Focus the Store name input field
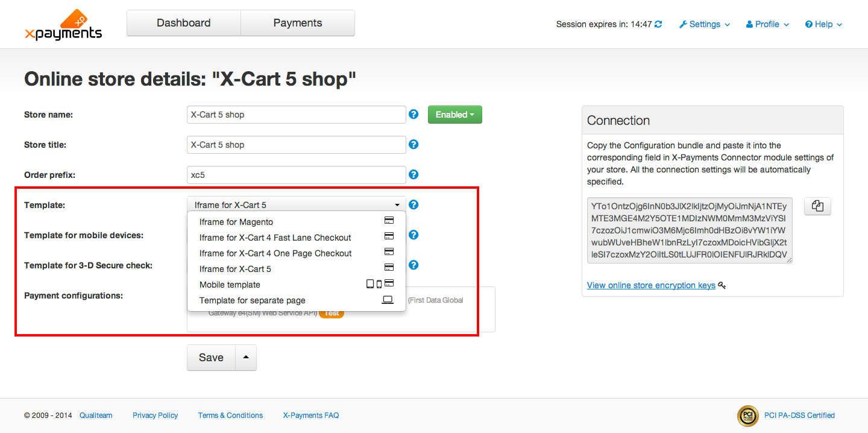 [297, 115]
